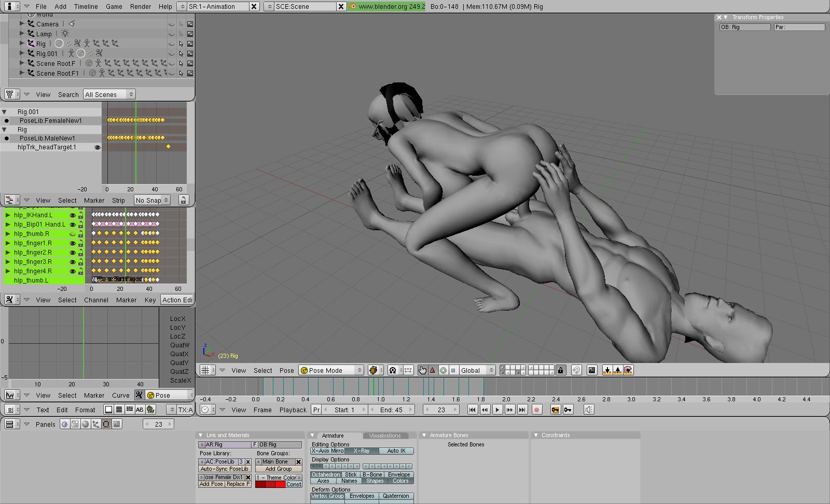
Task: Click the render preview icon in 3D header
Action: tap(591, 370)
